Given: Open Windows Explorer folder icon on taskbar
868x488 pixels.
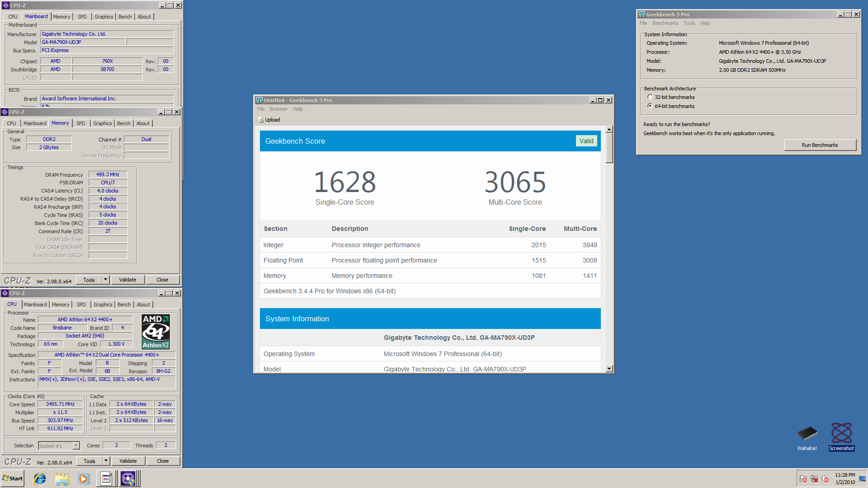Looking at the screenshot, I should point(62,479).
